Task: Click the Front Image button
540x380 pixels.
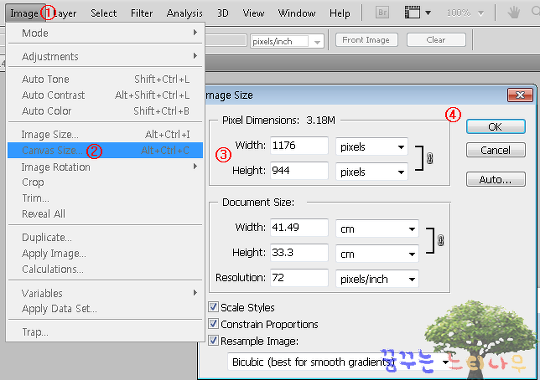Action: [366, 40]
